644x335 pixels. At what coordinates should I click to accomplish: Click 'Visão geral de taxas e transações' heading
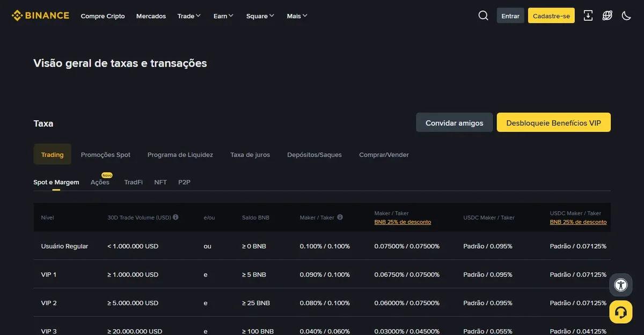(120, 63)
